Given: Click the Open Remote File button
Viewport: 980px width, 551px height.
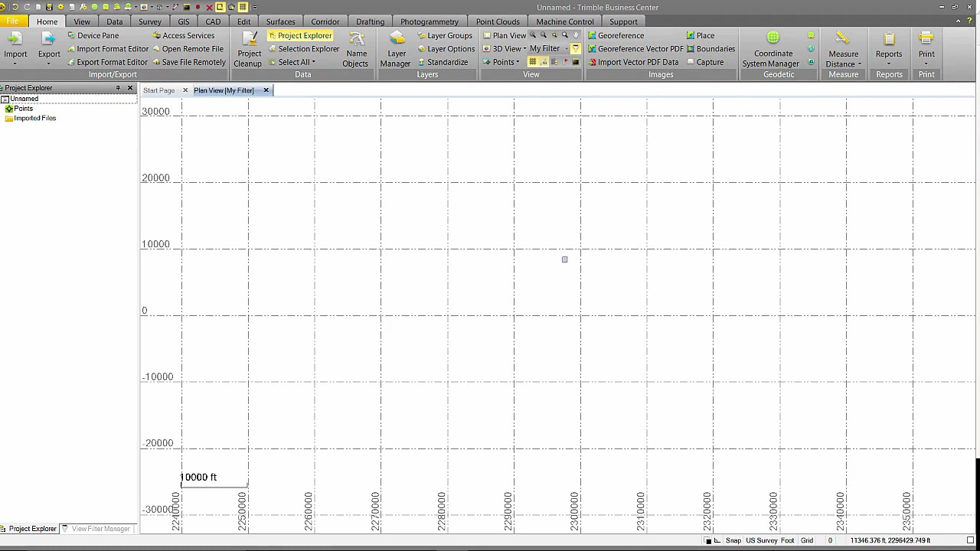Looking at the screenshot, I should pyautogui.click(x=188, y=49).
